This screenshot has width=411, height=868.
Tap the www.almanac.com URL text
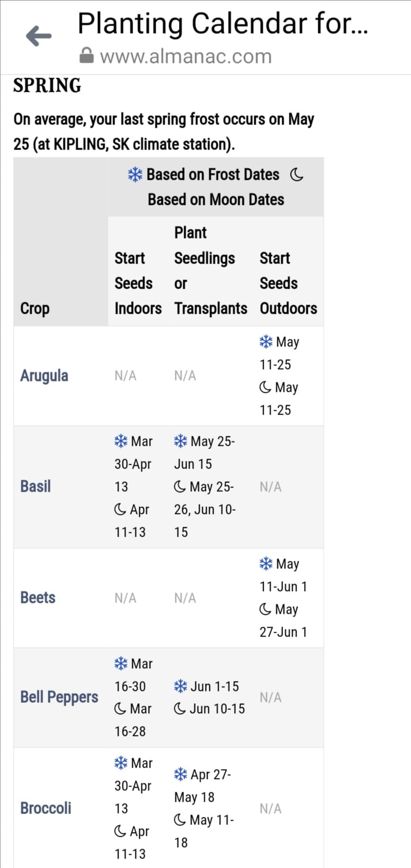click(x=186, y=56)
